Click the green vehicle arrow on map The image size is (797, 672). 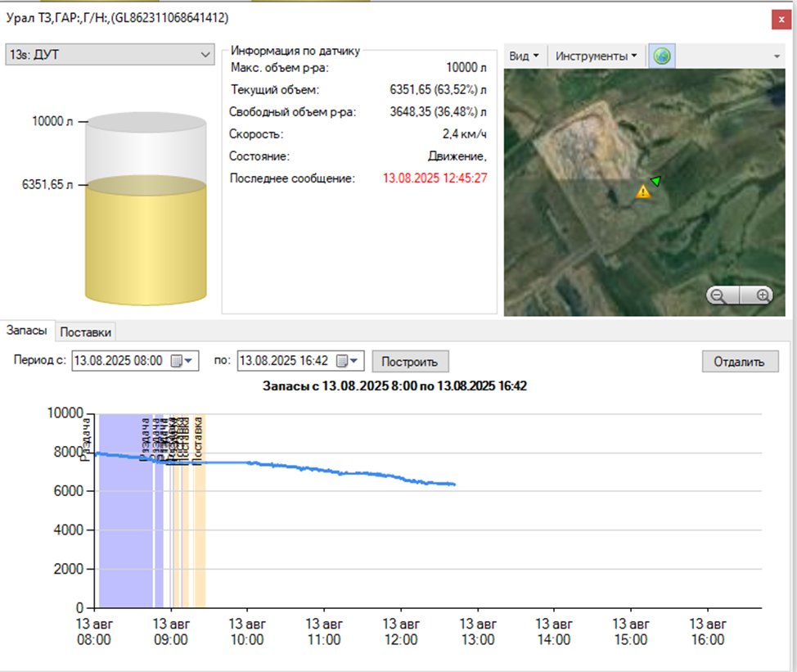tap(655, 180)
